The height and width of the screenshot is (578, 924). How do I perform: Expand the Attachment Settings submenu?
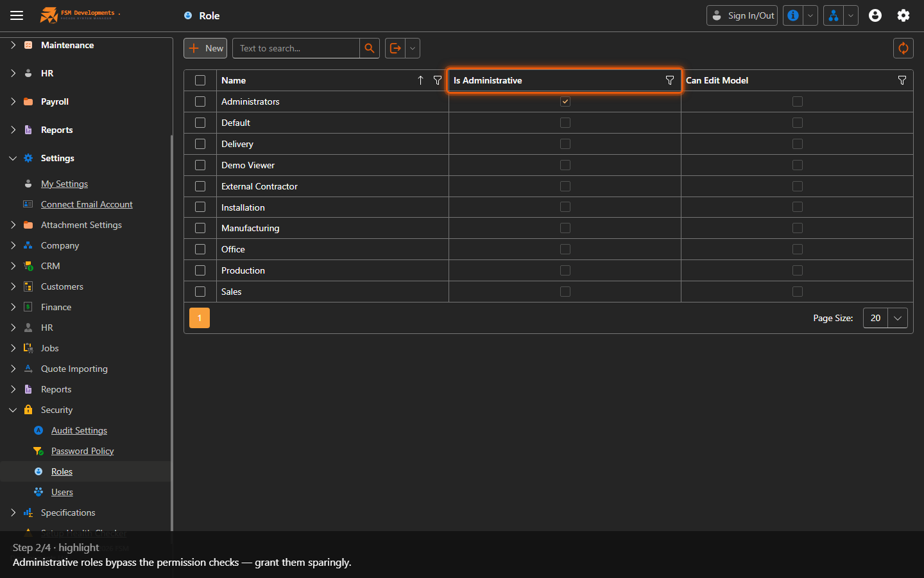coord(13,225)
